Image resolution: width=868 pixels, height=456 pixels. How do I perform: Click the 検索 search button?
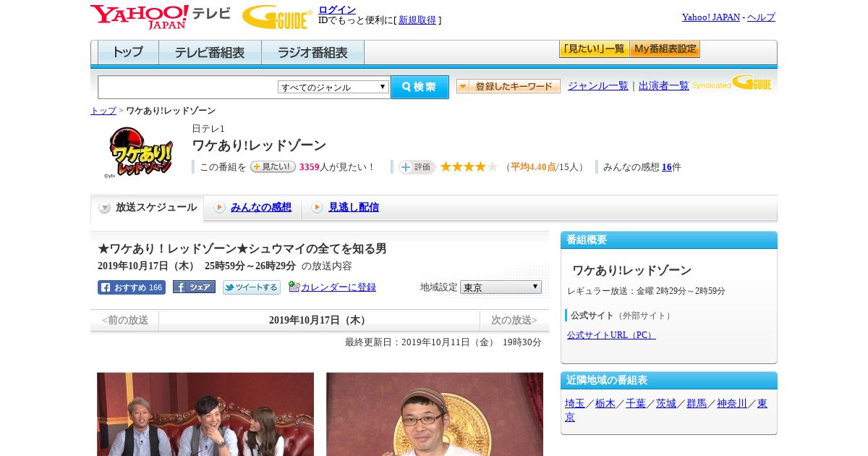pyautogui.click(x=420, y=87)
